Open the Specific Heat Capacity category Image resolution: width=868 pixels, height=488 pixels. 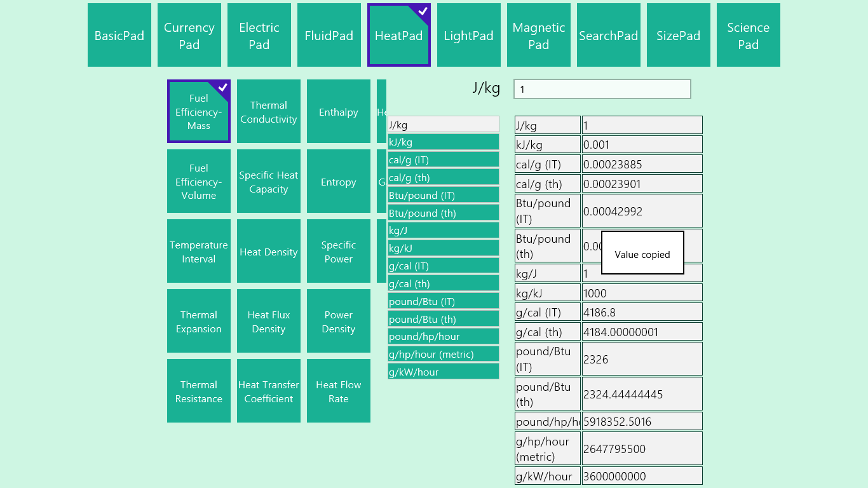pyautogui.click(x=269, y=181)
